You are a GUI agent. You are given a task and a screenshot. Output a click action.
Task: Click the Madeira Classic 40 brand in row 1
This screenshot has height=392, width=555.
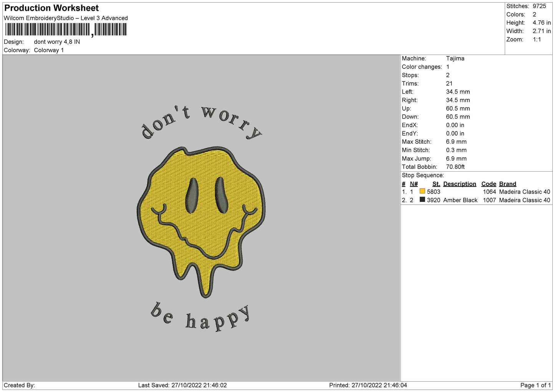525,192
